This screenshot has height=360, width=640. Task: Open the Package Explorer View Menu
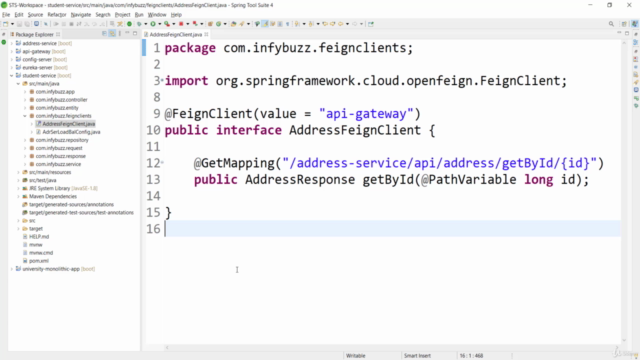click(120, 34)
